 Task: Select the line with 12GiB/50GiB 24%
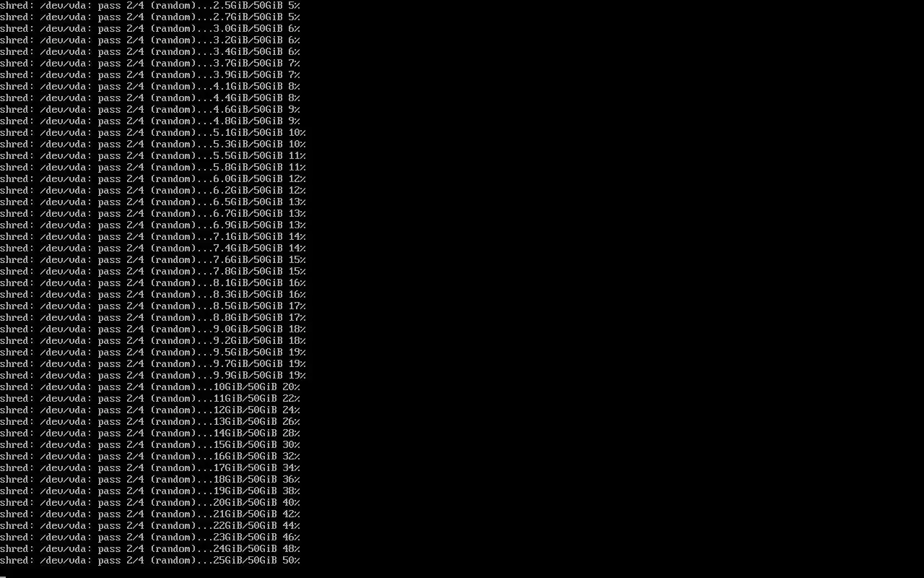(150, 410)
